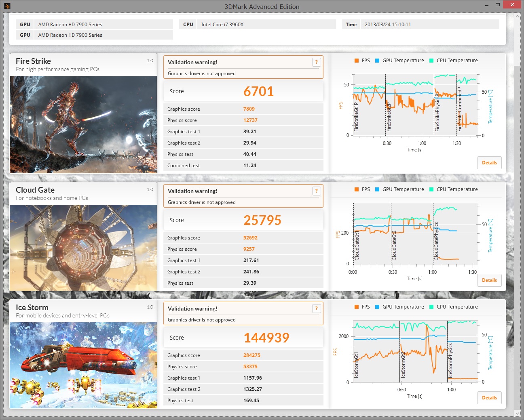524x420 pixels.
Task: Click the Intel Core i7 3960X CPU field
Action: (267, 25)
